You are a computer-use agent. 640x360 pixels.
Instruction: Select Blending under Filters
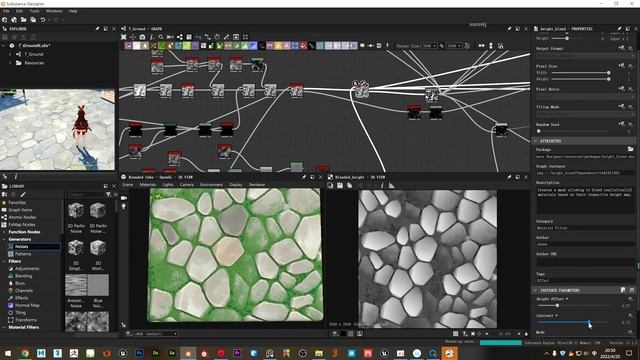pos(23,276)
